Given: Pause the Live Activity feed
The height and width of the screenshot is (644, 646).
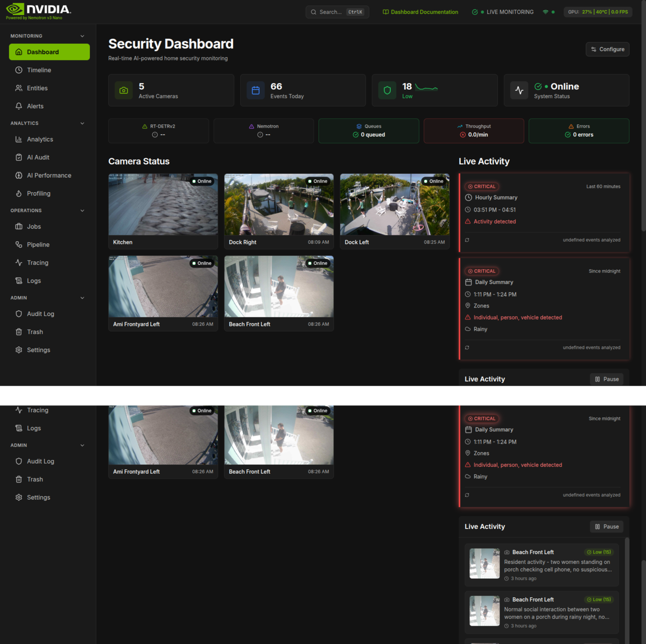Looking at the screenshot, I should (606, 379).
